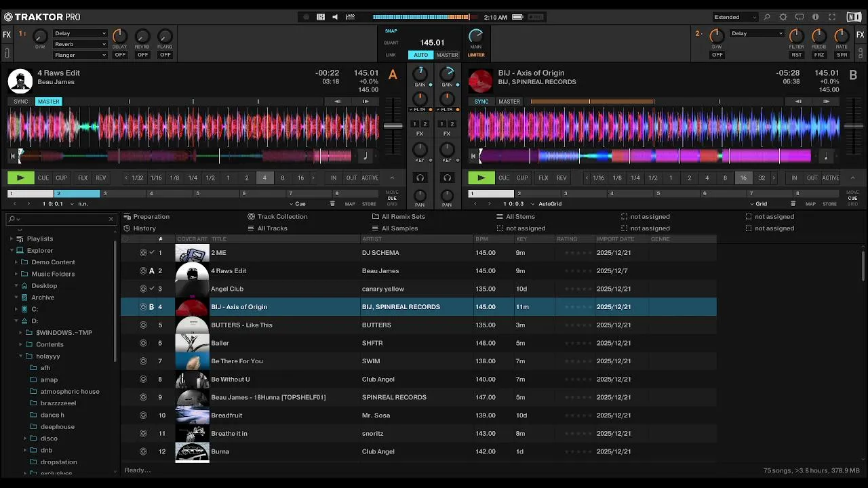Adjust the MAIN volume knob

(476, 36)
